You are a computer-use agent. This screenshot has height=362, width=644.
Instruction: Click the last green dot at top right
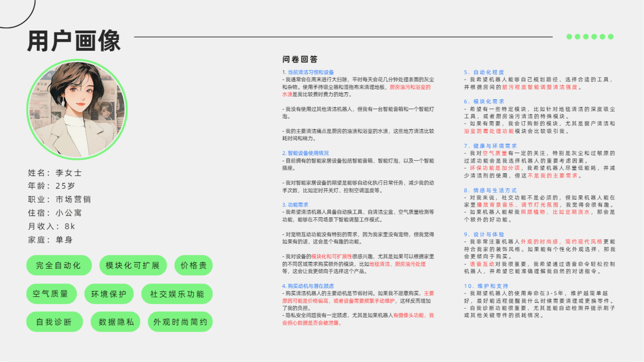611,37
